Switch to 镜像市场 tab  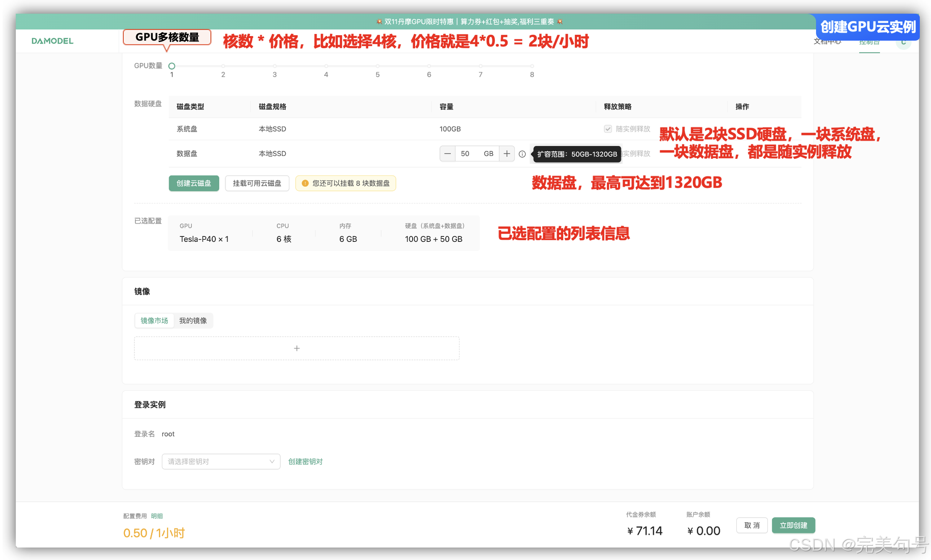(x=154, y=321)
